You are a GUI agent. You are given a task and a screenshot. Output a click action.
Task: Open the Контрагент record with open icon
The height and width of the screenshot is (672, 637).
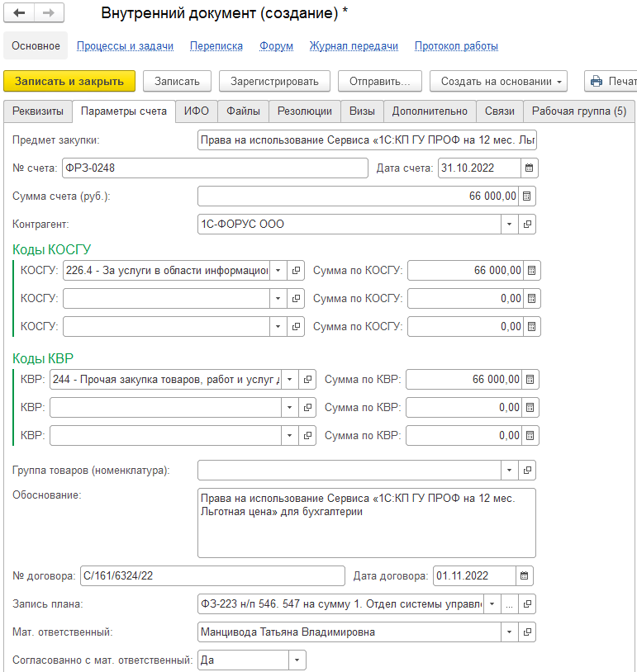pyautogui.click(x=527, y=225)
